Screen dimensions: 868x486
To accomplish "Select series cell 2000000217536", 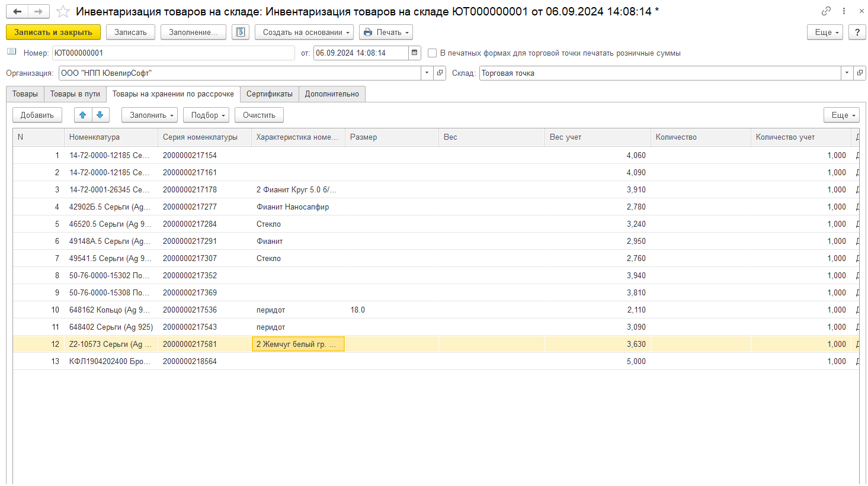I will 204,310.
